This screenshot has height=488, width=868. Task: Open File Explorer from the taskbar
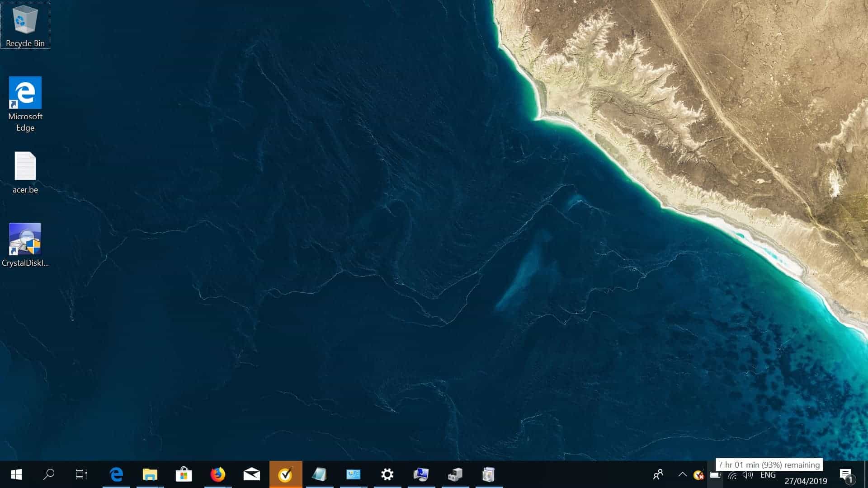click(x=150, y=474)
